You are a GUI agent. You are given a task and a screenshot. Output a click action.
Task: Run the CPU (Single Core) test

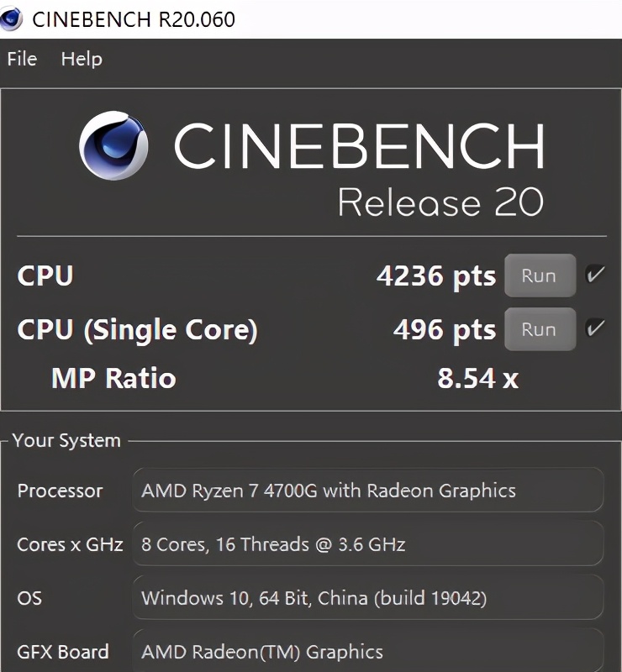(539, 329)
